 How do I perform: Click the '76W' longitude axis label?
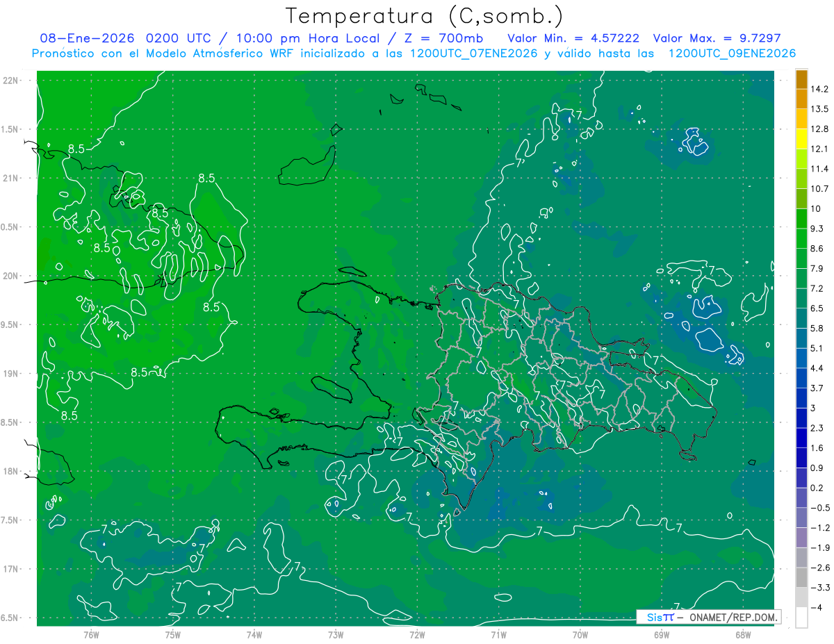point(91,635)
